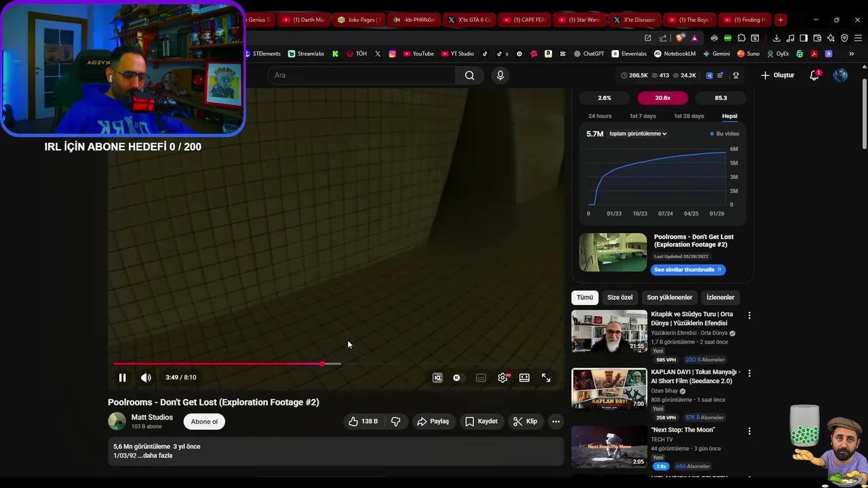This screenshot has height=488, width=868.
Task: Open the YT Studio bookmark
Action: 458,54
